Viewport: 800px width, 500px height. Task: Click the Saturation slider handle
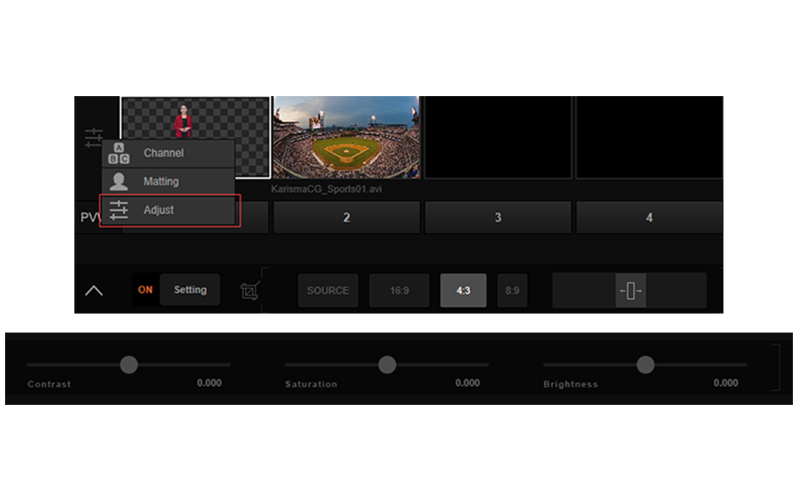pyautogui.click(x=387, y=365)
